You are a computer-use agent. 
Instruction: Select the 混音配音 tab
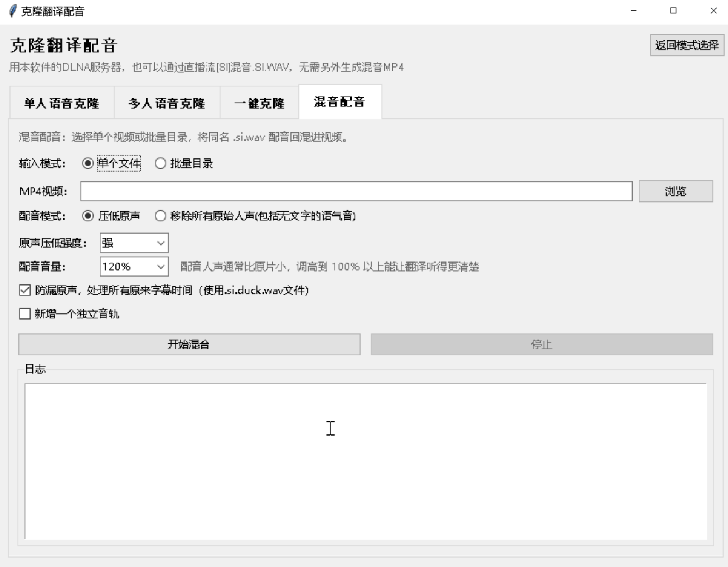click(340, 102)
